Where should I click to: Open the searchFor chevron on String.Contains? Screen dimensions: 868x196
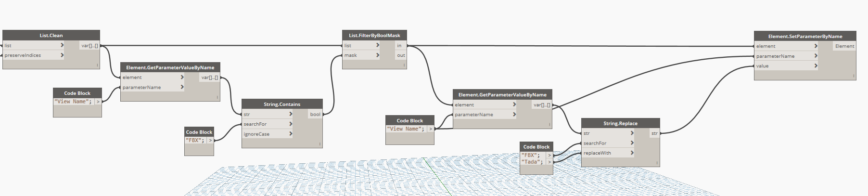[291, 124]
